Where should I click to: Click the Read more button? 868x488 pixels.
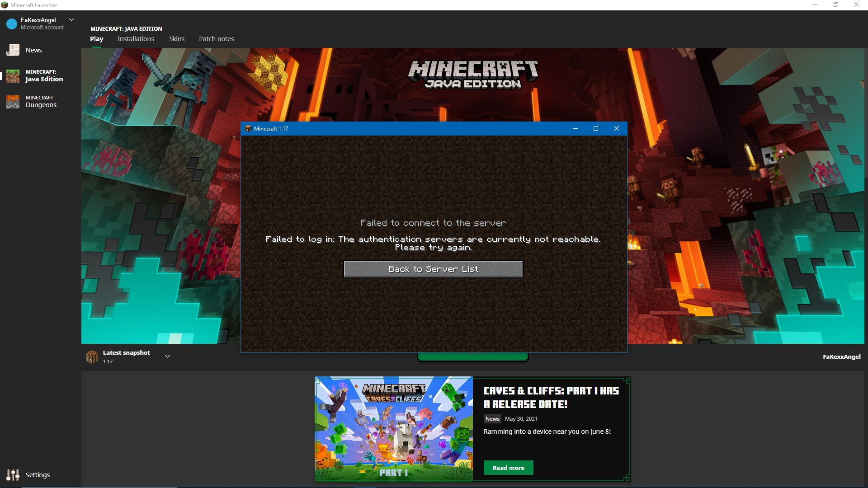pyautogui.click(x=508, y=468)
